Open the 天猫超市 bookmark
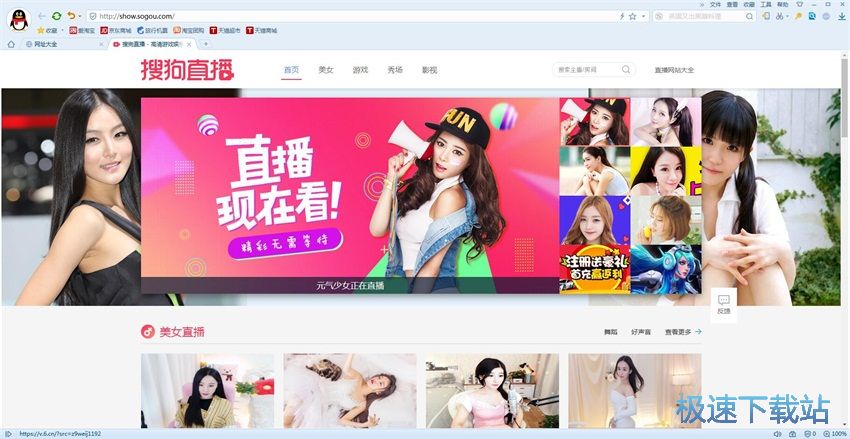This screenshot has width=850, height=439. (x=225, y=30)
